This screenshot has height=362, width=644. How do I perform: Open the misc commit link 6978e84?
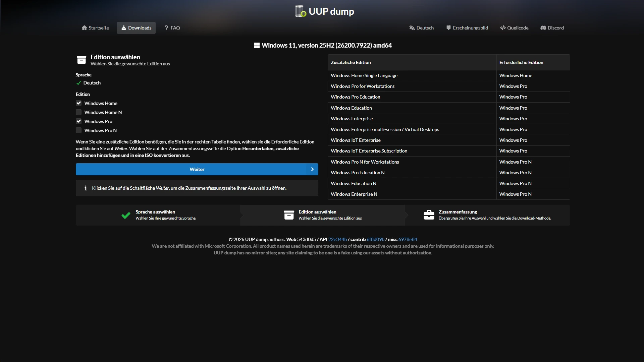[x=408, y=239]
